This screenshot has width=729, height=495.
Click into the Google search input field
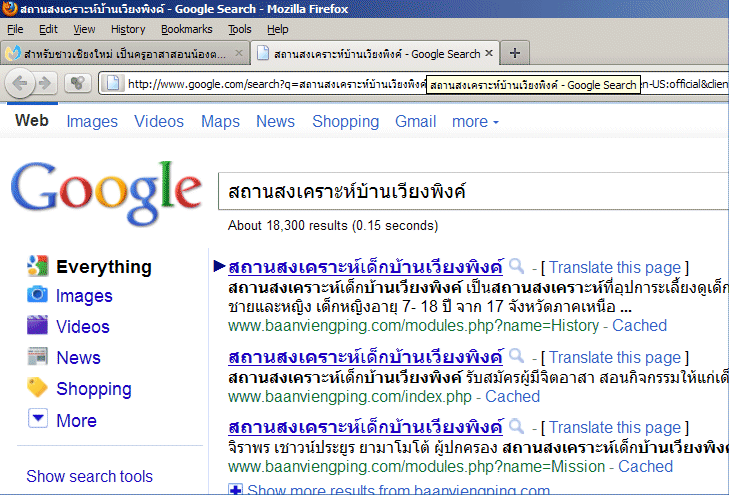click(473, 191)
